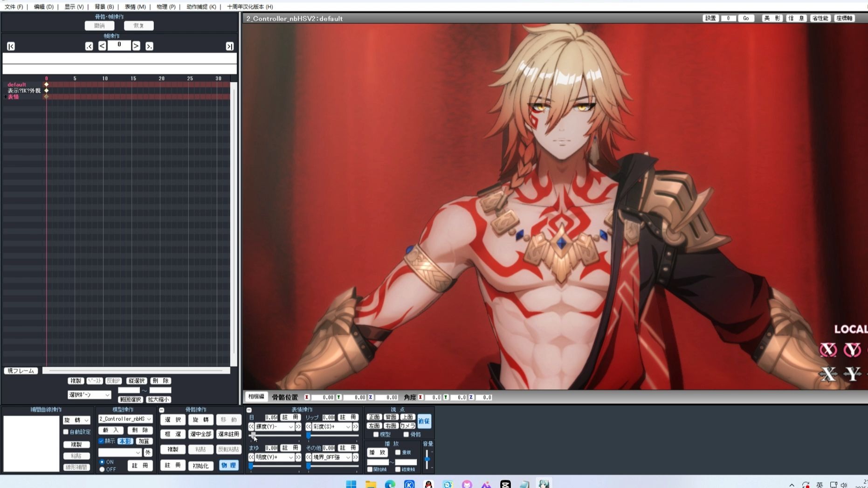868x488 pixels.
Task: Step to the previous frame
Action: pos(102,46)
